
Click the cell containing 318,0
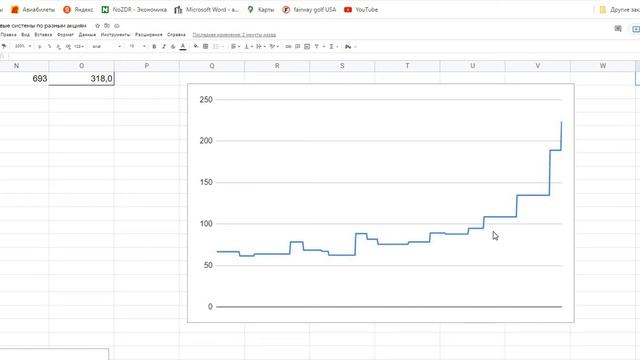pos(81,78)
